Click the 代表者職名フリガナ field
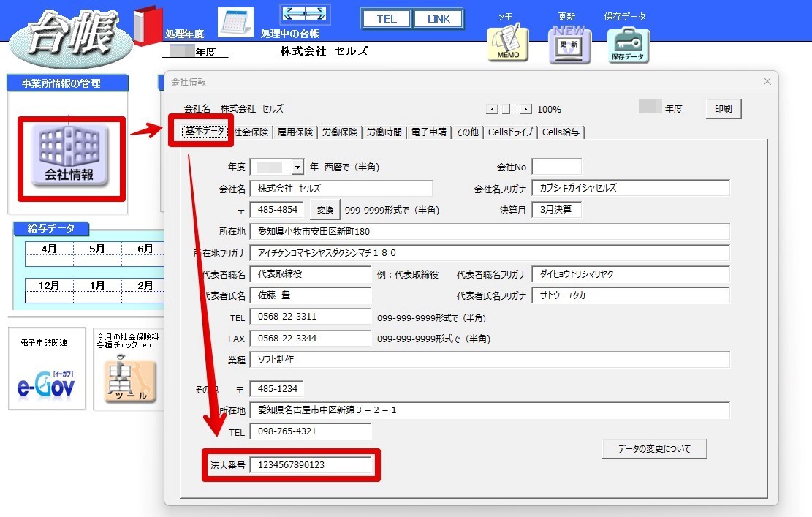 pos(631,274)
